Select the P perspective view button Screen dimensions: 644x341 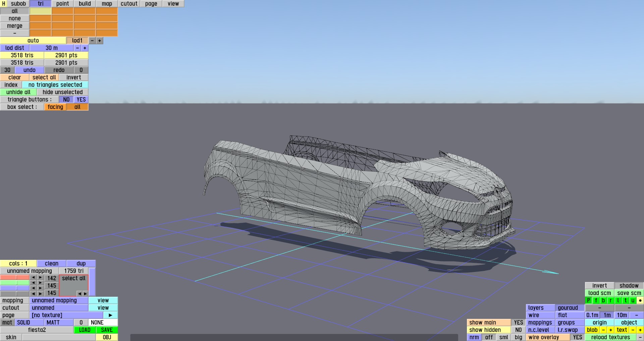(589, 300)
